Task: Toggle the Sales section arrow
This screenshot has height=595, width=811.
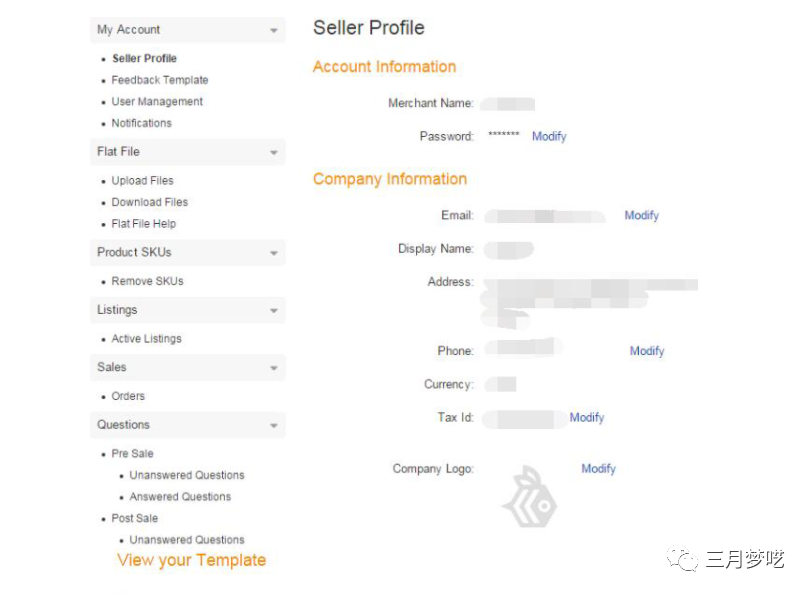Action: coord(273,368)
